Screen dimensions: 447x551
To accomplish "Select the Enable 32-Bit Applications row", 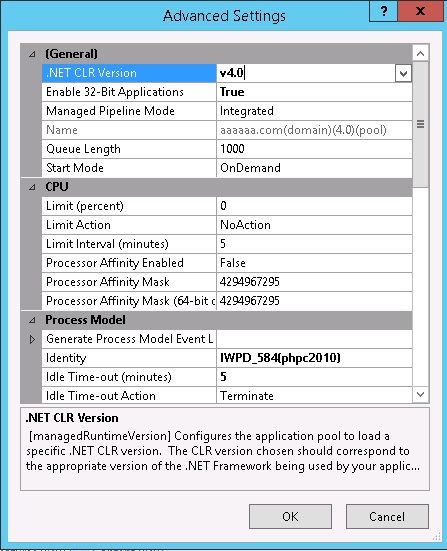I will [227, 92].
